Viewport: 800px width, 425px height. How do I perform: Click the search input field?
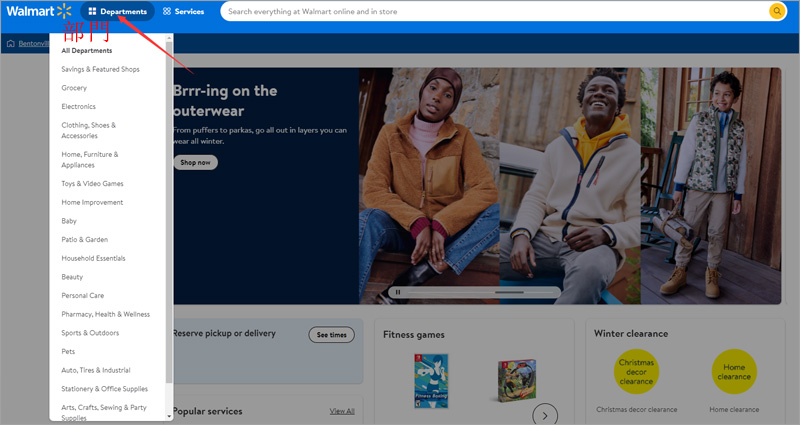(494, 11)
